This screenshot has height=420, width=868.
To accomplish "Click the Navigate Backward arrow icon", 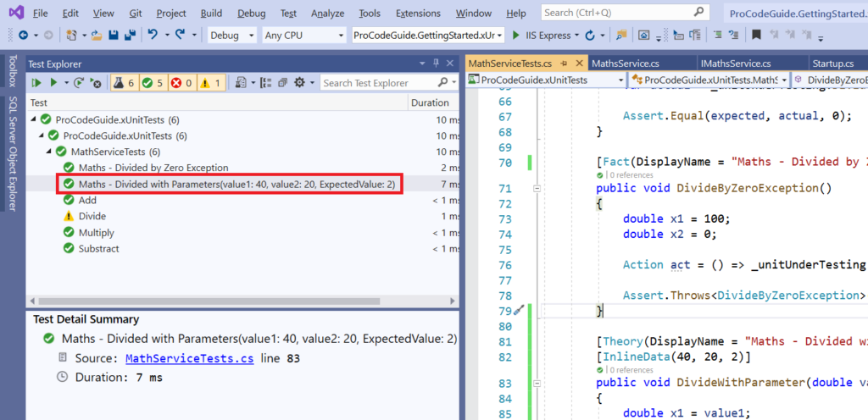I will click(23, 36).
